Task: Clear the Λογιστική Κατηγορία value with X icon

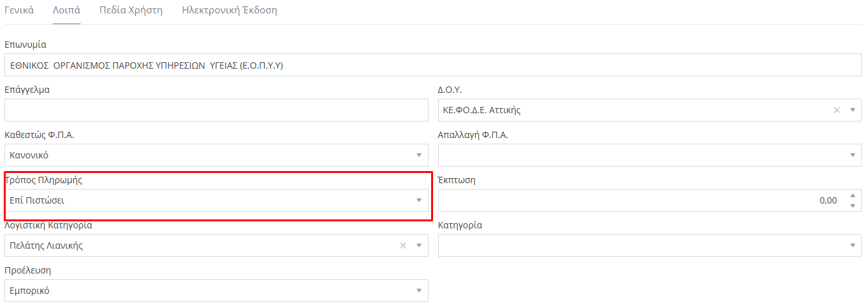Action: click(x=403, y=245)
